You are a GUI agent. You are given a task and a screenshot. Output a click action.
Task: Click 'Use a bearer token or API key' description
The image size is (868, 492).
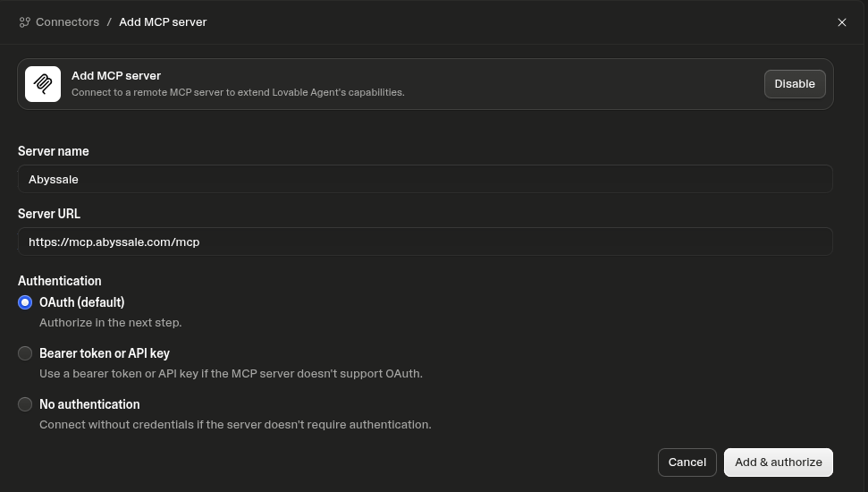click(231, 373)
